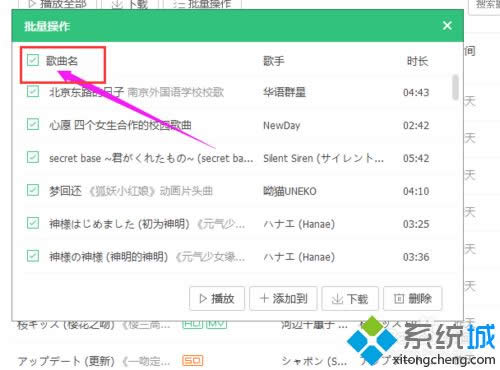The width and height of the screenshot is (500, 370).
Task: Uncheck the 神様の神様 song checkbox
Action: pyautogui.click(x=33, y=256)
